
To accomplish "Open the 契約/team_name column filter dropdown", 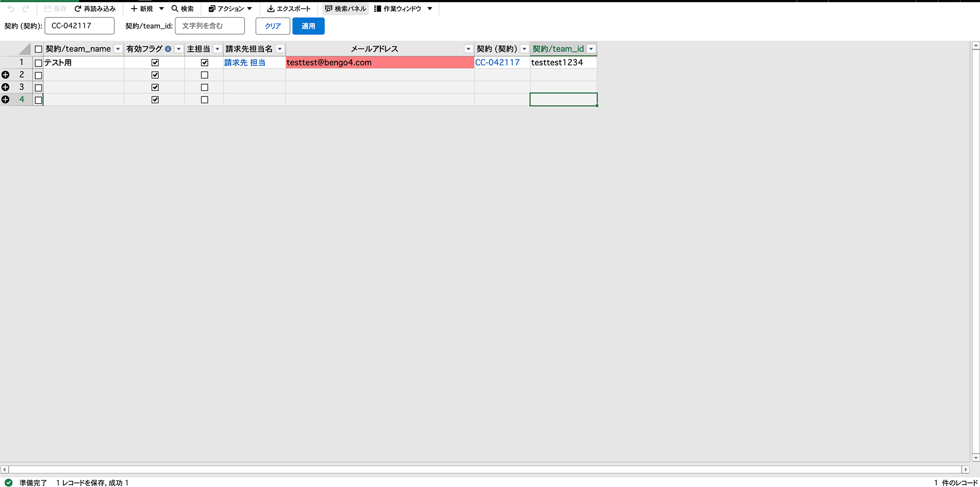I will tap(118, 49).
